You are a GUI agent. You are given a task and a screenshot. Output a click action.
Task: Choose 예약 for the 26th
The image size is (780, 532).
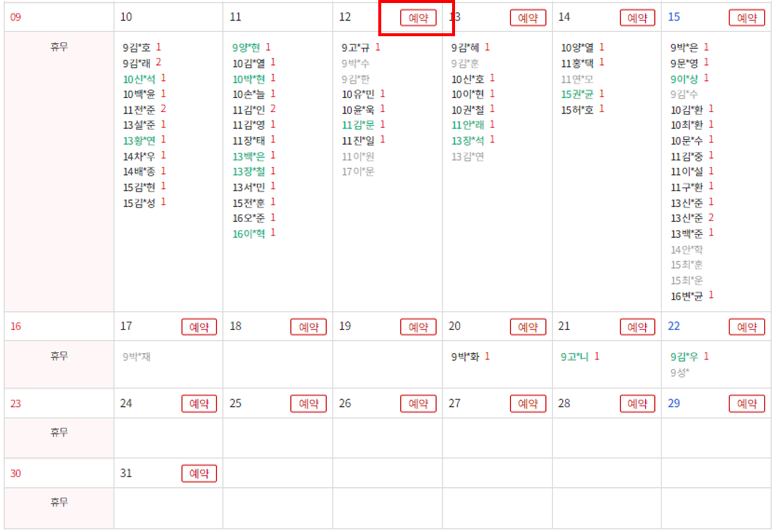pos(418,404)
